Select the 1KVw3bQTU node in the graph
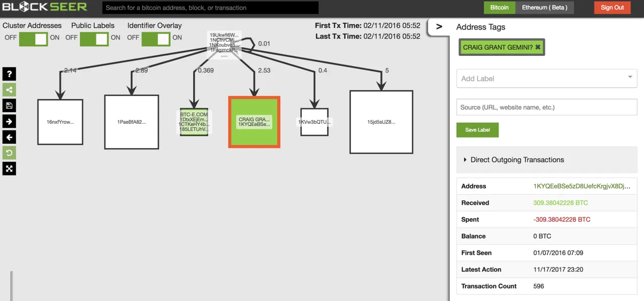The height and width of the screenshot is (301, 644). 314,122
